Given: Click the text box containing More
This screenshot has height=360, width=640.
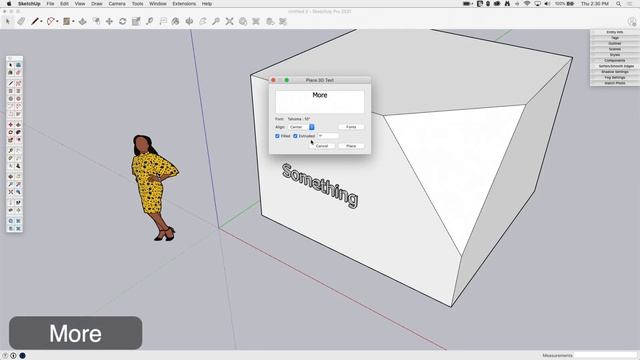Looking at the screenshot, I should (320, 102).
